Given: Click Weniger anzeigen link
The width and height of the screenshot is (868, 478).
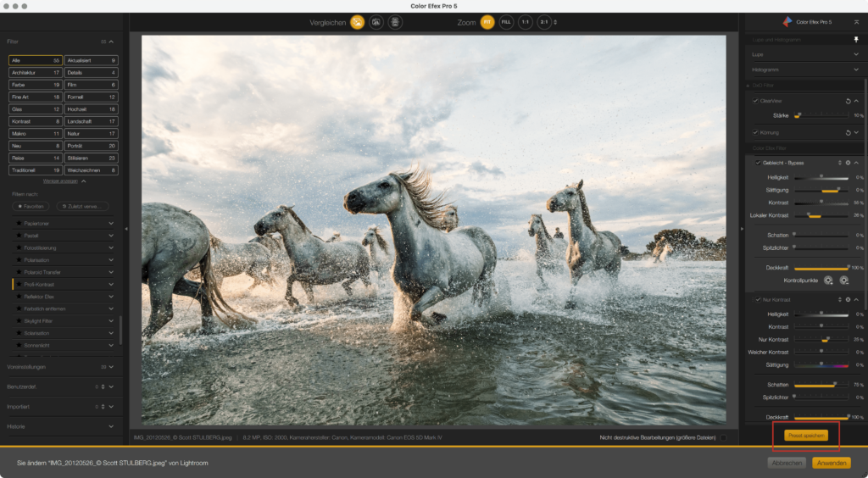Looking at the screenshot, I should (60, 181).
